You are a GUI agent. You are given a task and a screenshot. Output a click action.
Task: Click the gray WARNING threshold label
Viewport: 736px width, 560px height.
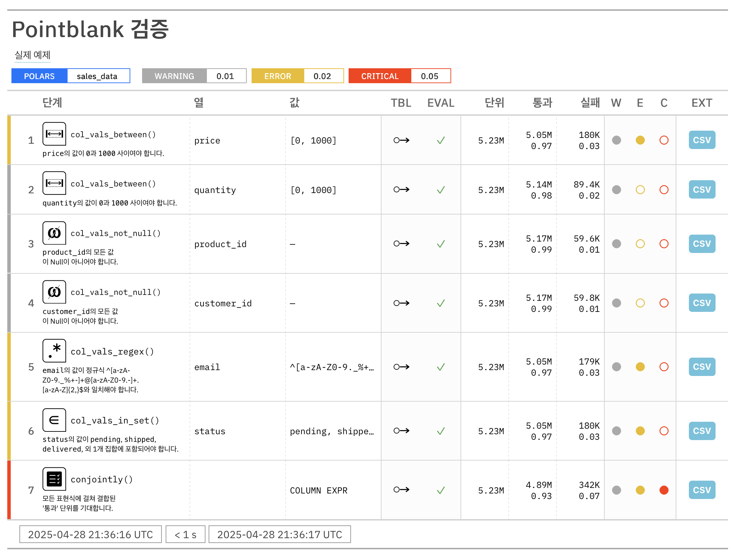click(x=174, y=76)
